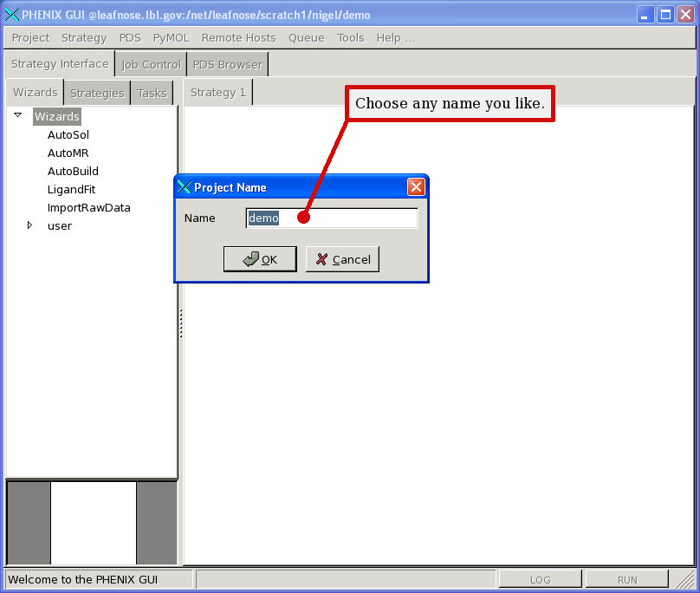Switch to the Job Control tab
This screenshot has height=593, width=700.
(151, 65)
